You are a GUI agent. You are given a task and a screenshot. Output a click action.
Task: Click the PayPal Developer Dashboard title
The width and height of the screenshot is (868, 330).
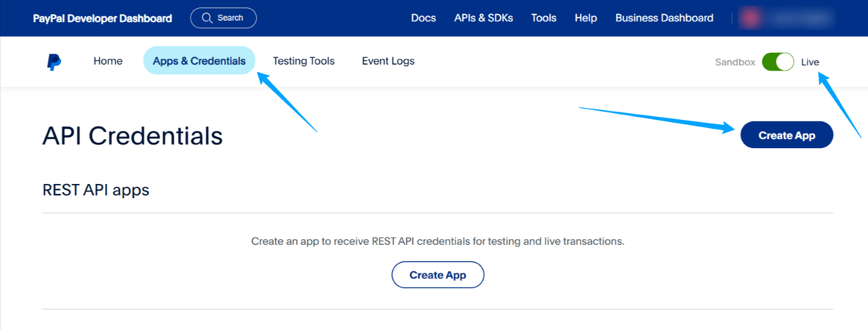tap(103, 18)
